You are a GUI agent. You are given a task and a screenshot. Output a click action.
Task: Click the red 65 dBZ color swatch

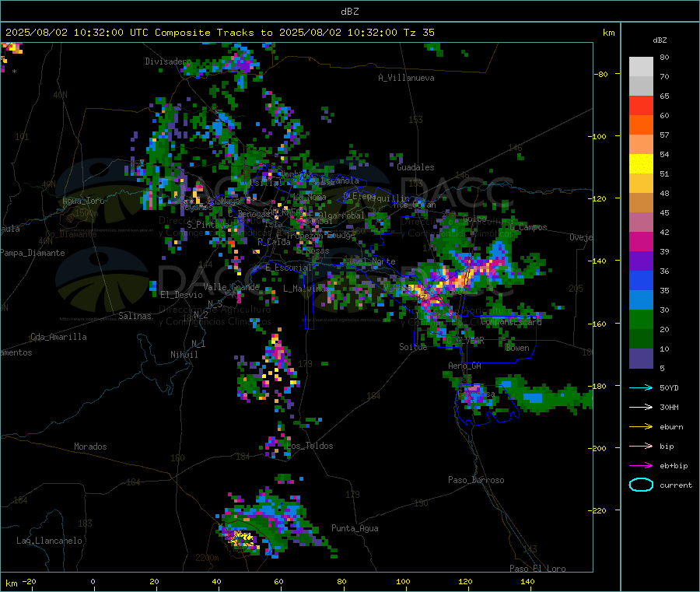pyautogui.click(x=641, y=105)
